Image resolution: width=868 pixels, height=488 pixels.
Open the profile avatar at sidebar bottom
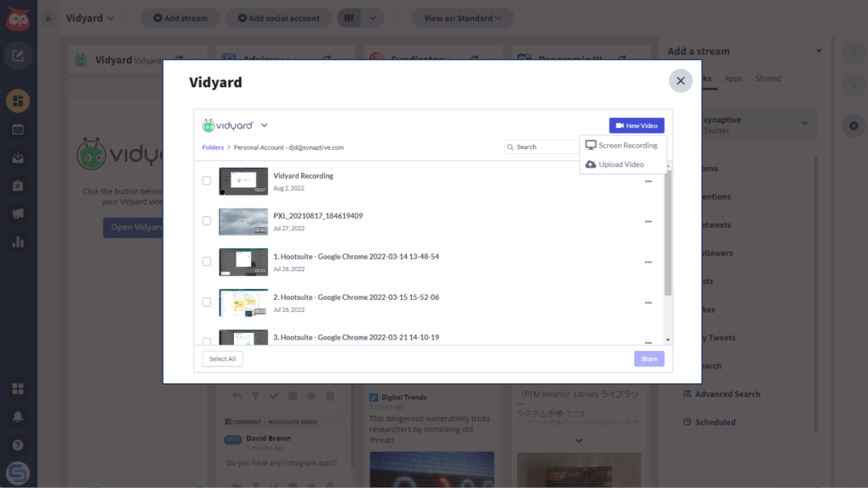[18, 473]
